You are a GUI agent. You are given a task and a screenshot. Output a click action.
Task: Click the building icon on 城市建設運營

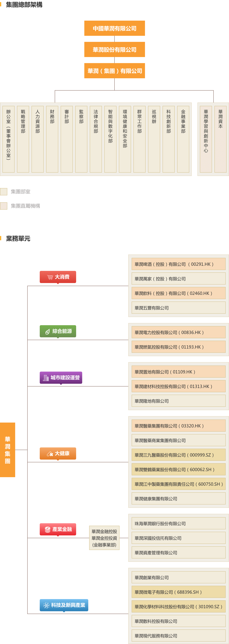[46, 378]
